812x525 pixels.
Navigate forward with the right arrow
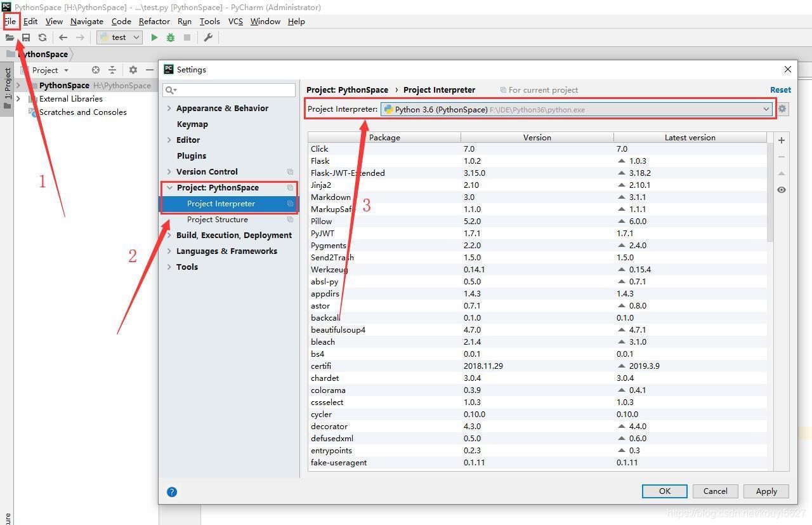[x=80, y=37]
